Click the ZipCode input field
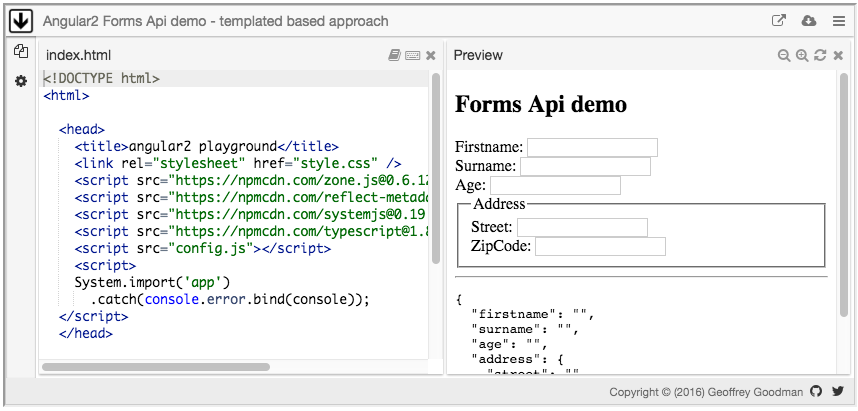The width and height of the screenshot is (858, 411). click(600, 246)
